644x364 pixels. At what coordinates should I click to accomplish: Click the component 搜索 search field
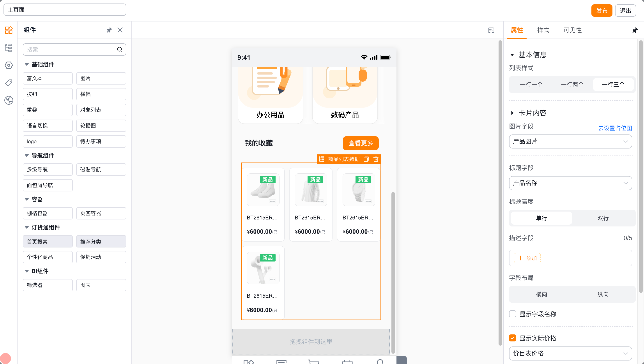pyautogui.click(x=74, y=49)
